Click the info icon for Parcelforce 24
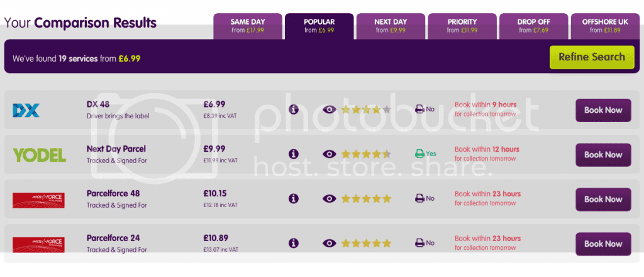Image resolution: width=644 pixels, height=277 pixels. pyautogui.click(x=293, y=243)
